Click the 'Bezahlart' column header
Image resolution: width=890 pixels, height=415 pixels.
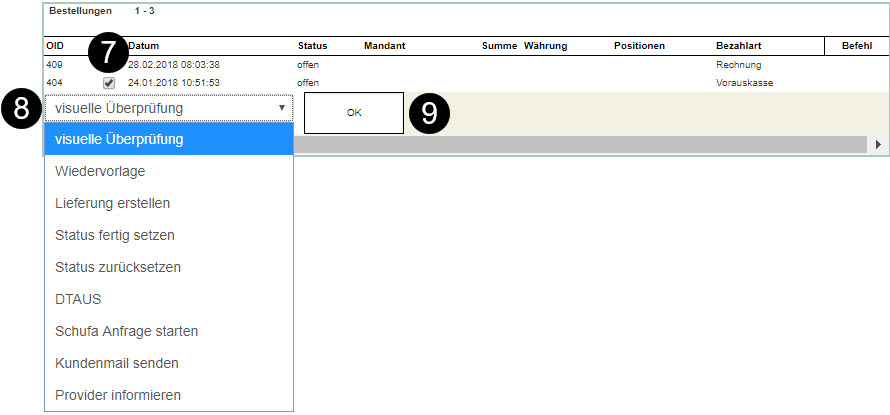click(x=740, y=46)
